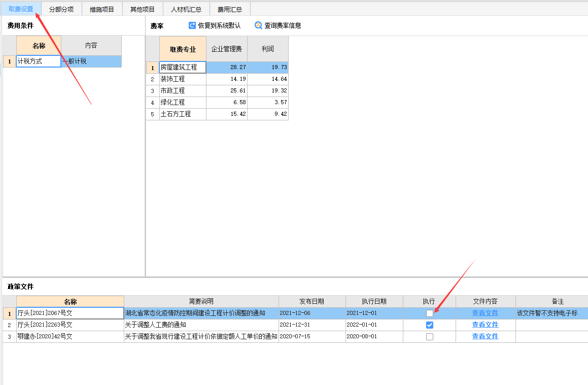Screen dimensions: 588x385
Task: Switch to the 取费设置 tab
Action: point(21,9)
